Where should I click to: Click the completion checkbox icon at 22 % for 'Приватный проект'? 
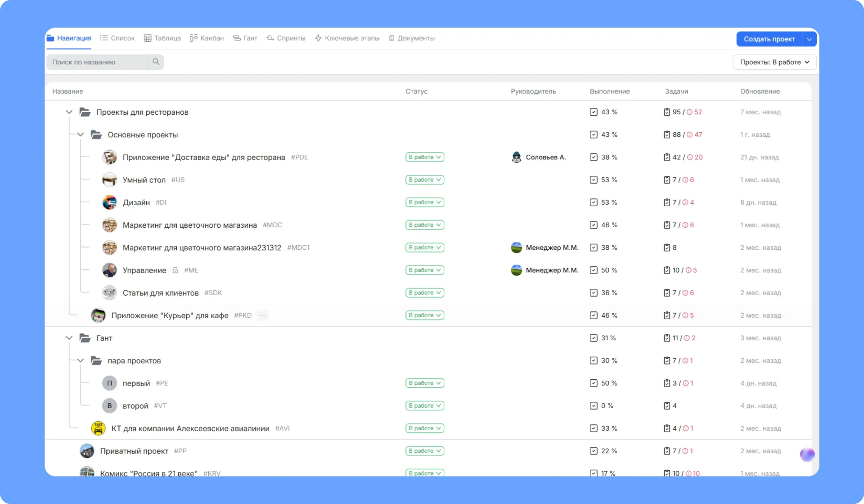pos(594,451)
